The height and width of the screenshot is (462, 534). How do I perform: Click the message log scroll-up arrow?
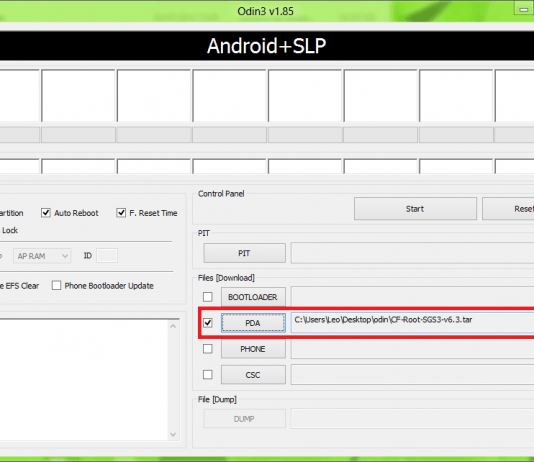(173, 326)
